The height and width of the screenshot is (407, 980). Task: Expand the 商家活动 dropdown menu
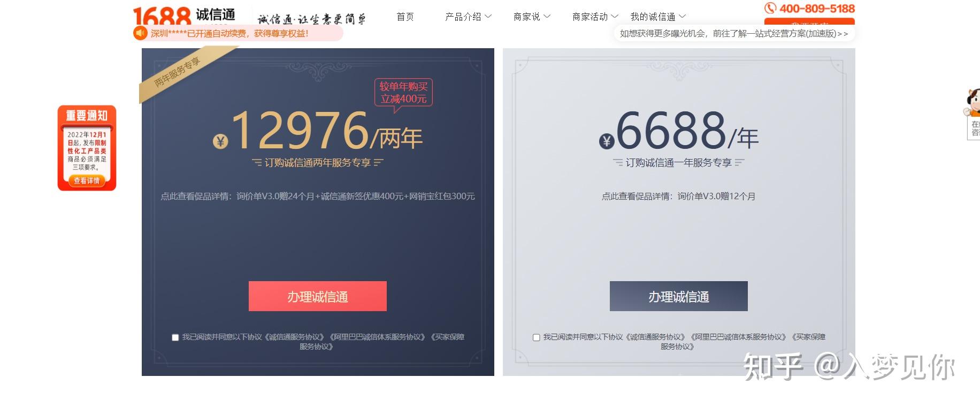(x=595, y=17)
